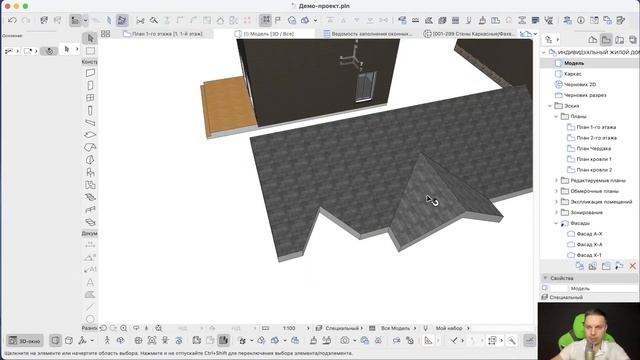Select the Marquee tool in toolbox

point(90,51)
